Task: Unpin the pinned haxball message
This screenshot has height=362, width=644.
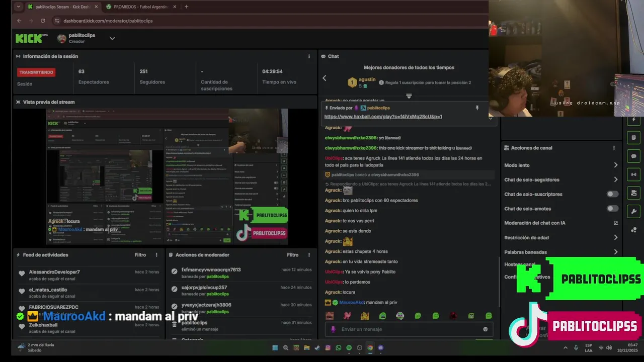Action: point(477,108)
